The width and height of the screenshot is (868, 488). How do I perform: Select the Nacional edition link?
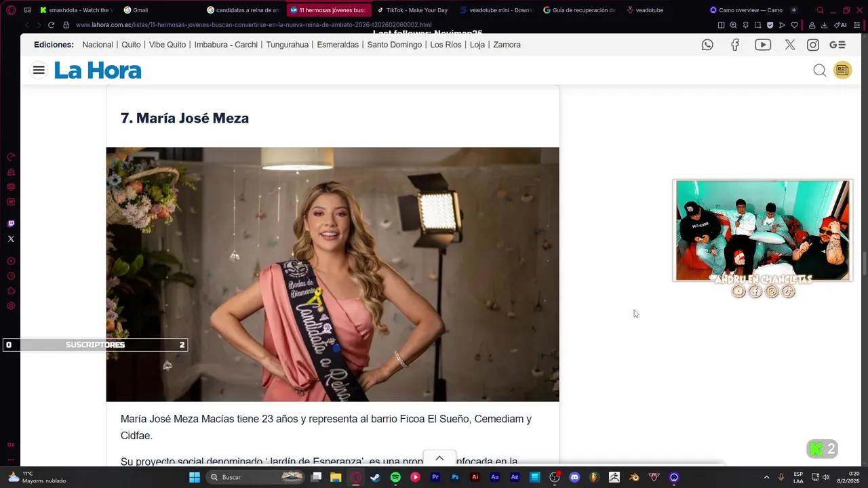click(98, 45)
